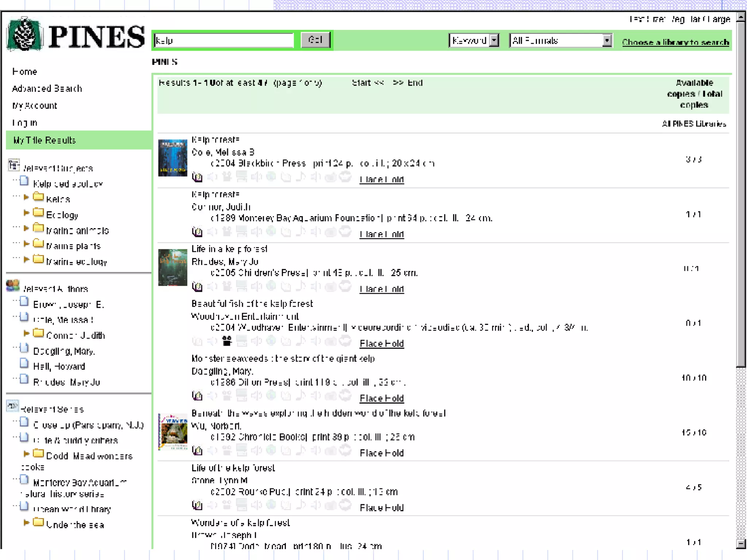The image size is (747, 560).
Task: Click book format icon for Monster seaweeds result
Action: 197,396
